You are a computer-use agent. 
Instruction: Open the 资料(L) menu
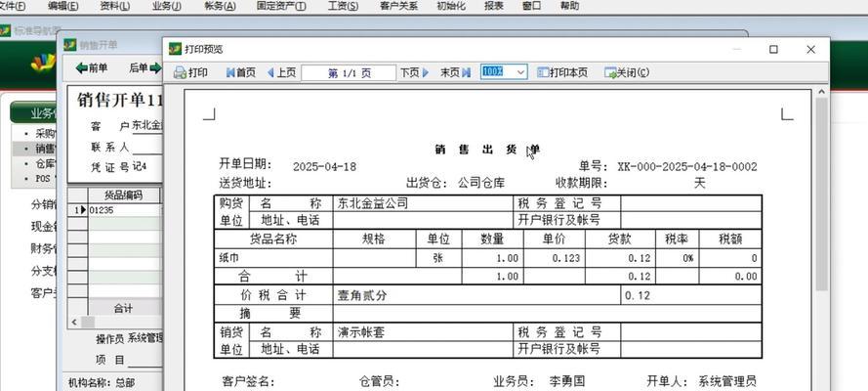[x=115, y=6]
